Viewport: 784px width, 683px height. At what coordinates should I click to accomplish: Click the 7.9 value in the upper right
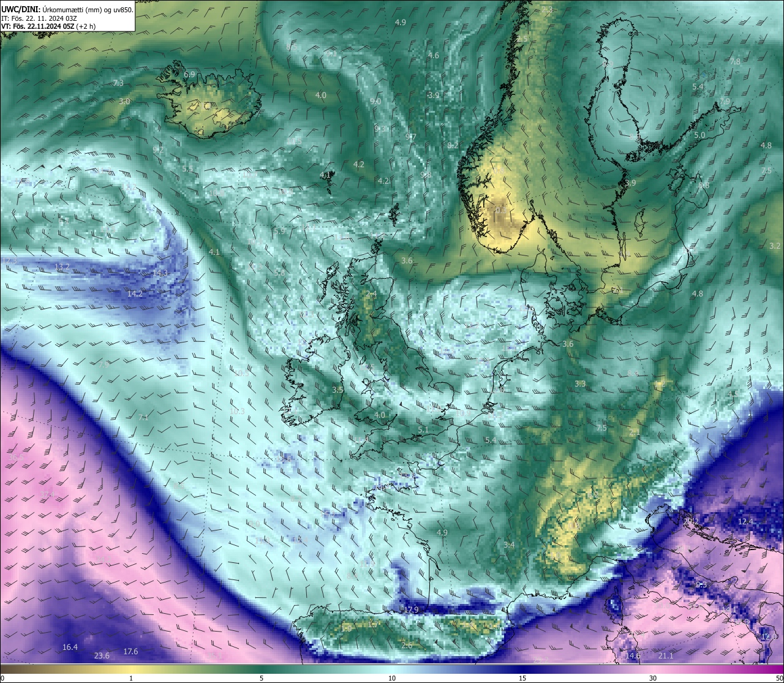click(725, 102)
